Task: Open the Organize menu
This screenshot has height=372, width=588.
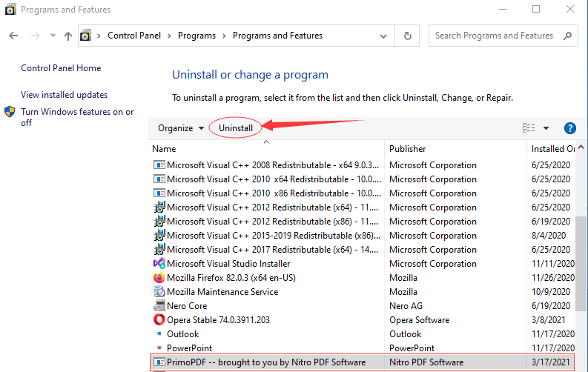Action: pyautogui.click(x=181, y=128)
